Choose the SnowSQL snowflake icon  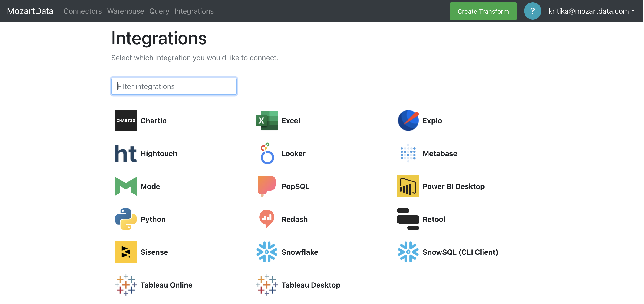(x=408, y=252)
